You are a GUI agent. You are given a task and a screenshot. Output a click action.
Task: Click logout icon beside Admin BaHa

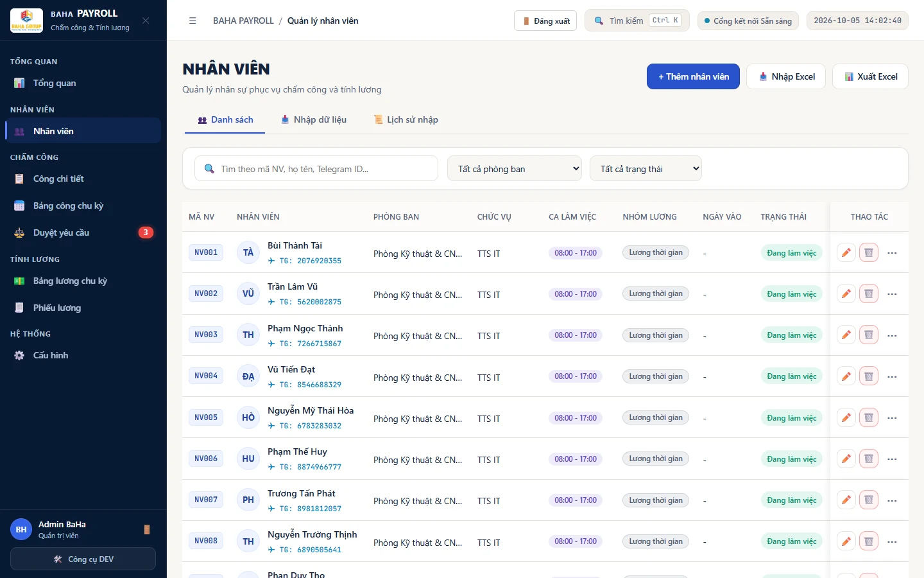click(x=147, y=529)
